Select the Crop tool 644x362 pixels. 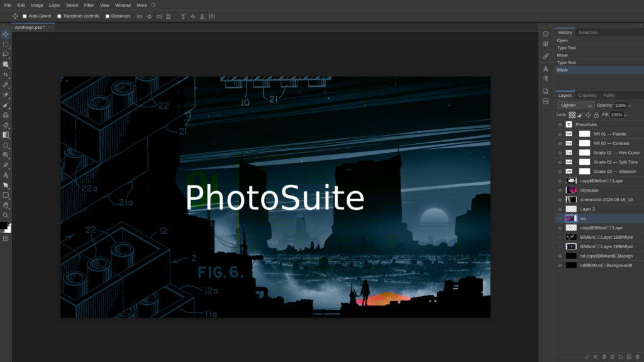click(6, 75)
